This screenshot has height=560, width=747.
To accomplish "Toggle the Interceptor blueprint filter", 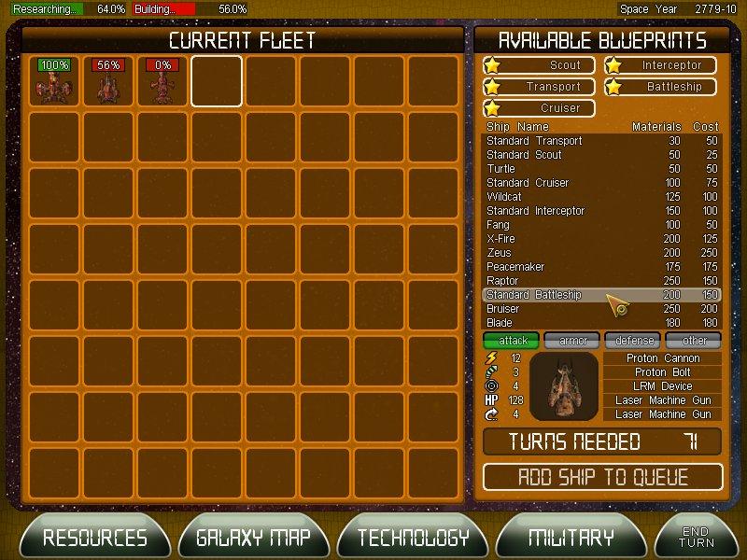I will [660, 65].
